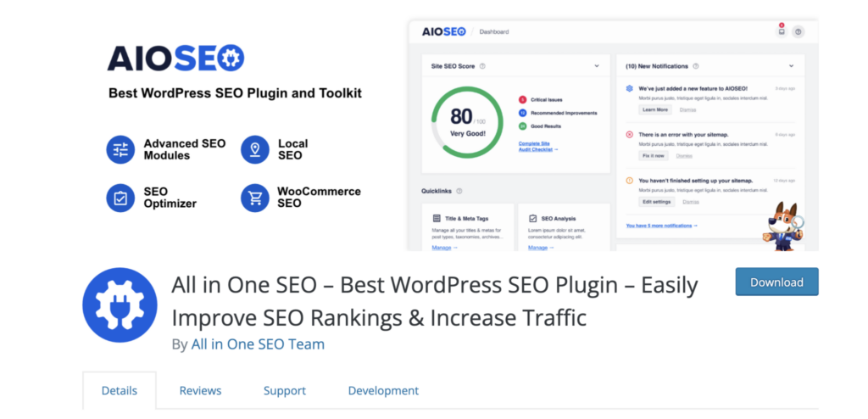
Task: Click the Title & Meta Tags card icon
Action: [x=437, y=218]
